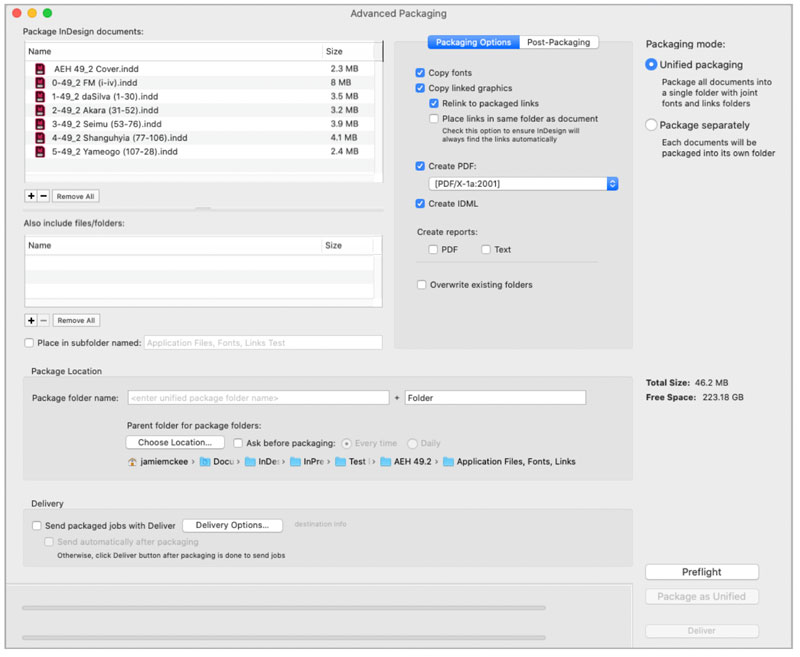800x657 pixels.
Task: Enable Ask before packaging checkbox
Action: click(238, 443)
